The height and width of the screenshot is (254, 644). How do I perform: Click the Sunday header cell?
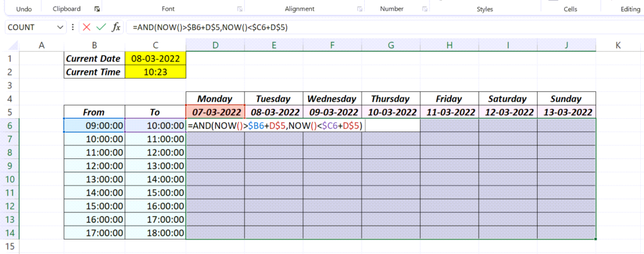click(x=567, y=99)
